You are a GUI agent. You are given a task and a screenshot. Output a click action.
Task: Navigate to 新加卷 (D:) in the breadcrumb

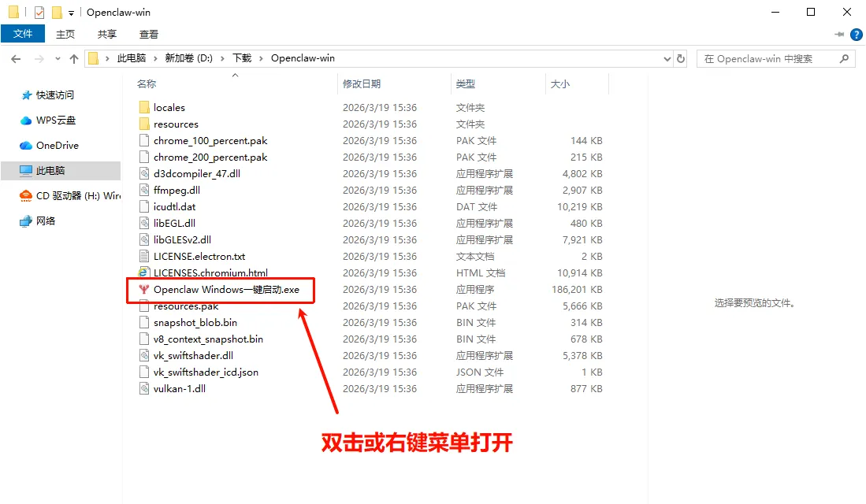pyautogui.click(x=189, y=58)
